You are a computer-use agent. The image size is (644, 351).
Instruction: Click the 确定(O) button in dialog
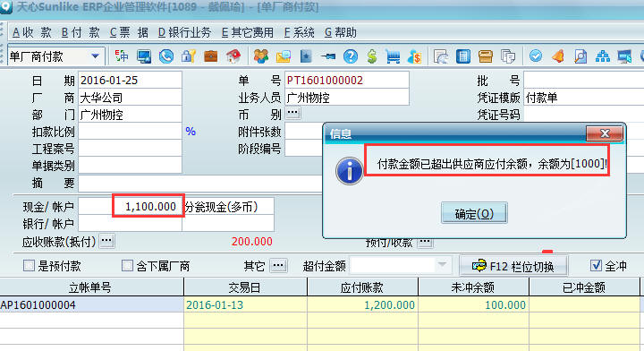474,213
